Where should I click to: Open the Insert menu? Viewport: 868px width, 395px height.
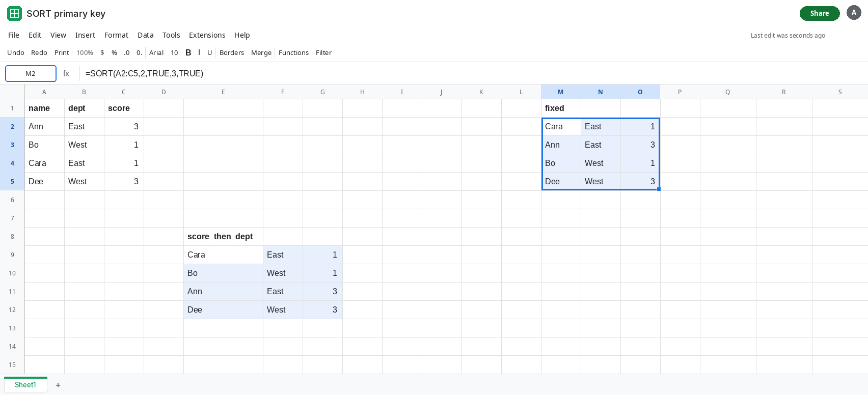[x=85, y=35]
